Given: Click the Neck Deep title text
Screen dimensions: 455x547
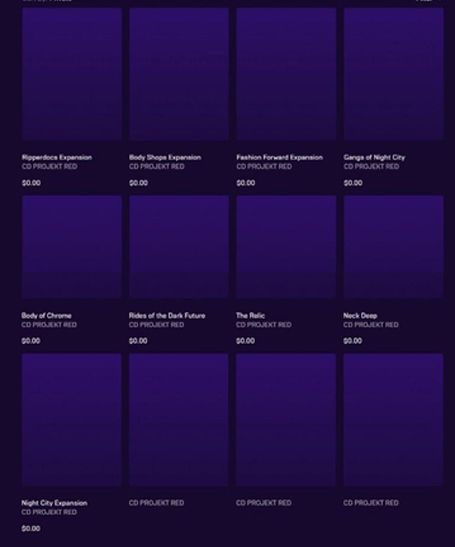Looking at the screenshot, I should 360,316.
